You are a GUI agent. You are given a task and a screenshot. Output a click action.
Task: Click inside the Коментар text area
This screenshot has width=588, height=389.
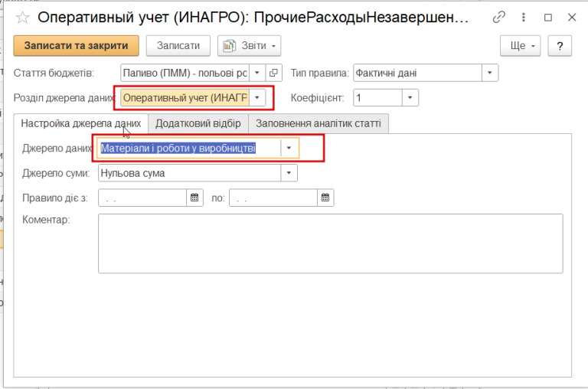(331, 244)
